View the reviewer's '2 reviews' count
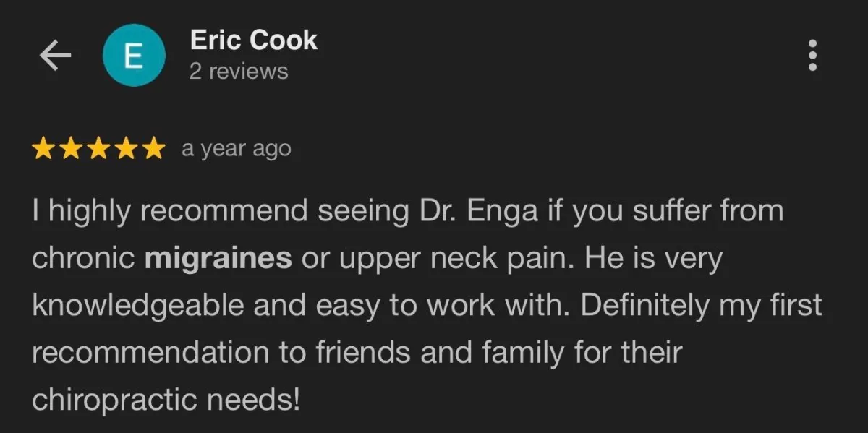868x433 pixels. pyautogui.click(x=239, y=72)
